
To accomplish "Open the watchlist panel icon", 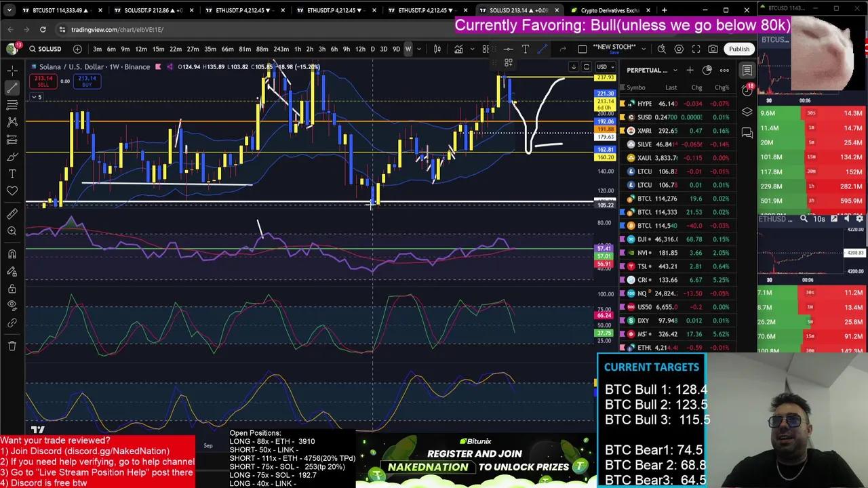I will pos(747,70).
